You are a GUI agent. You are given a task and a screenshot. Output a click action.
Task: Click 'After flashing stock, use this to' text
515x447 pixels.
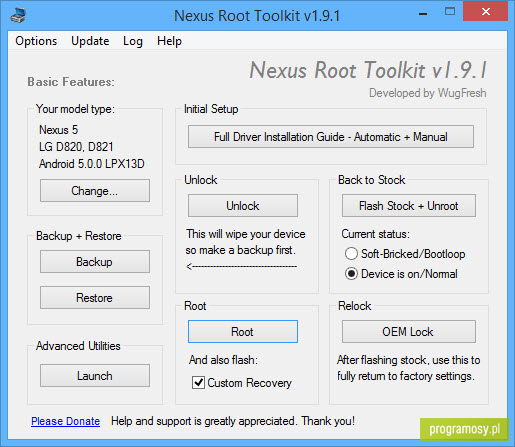[409, 360]
